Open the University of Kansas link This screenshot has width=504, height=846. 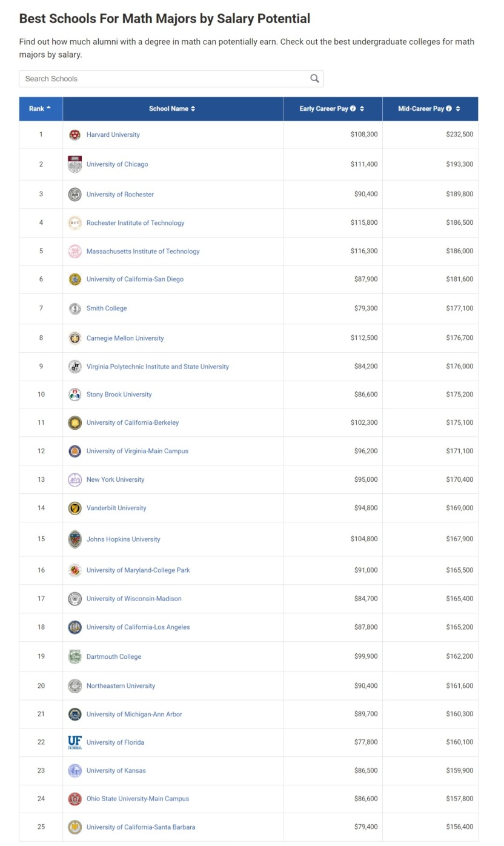tap(116, 771)
